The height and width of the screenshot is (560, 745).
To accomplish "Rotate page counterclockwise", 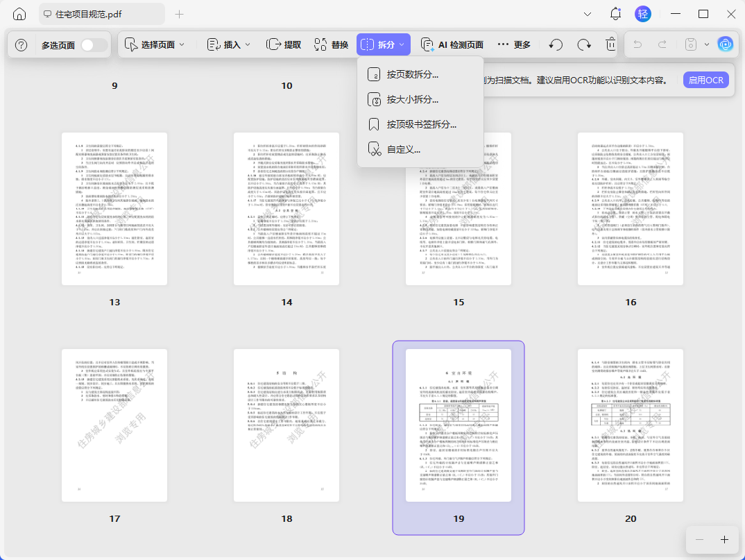I will point(556,44).
